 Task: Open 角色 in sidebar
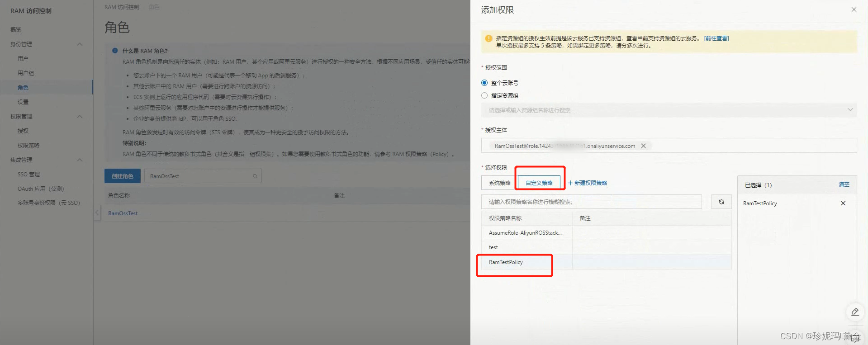[x=23, y=87]
